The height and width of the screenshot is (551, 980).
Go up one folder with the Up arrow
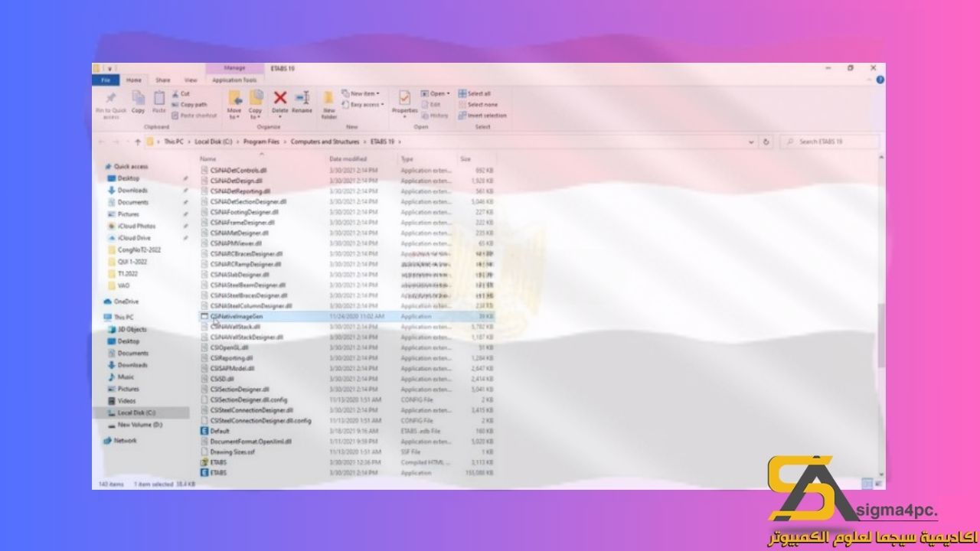click(x=138, y=142)
